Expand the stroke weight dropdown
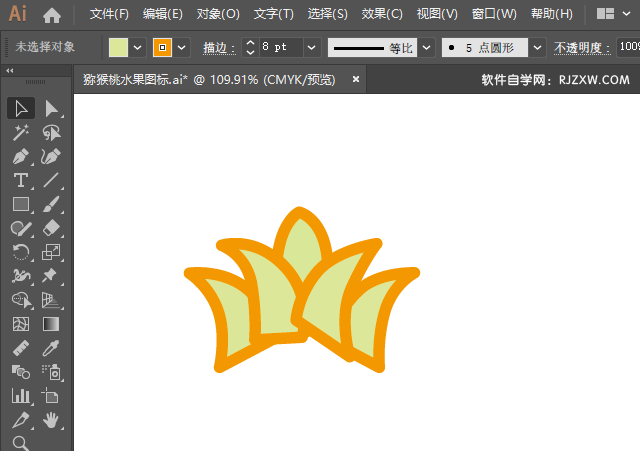The width and height of the screenshot is (640, 451). point(311,47)
